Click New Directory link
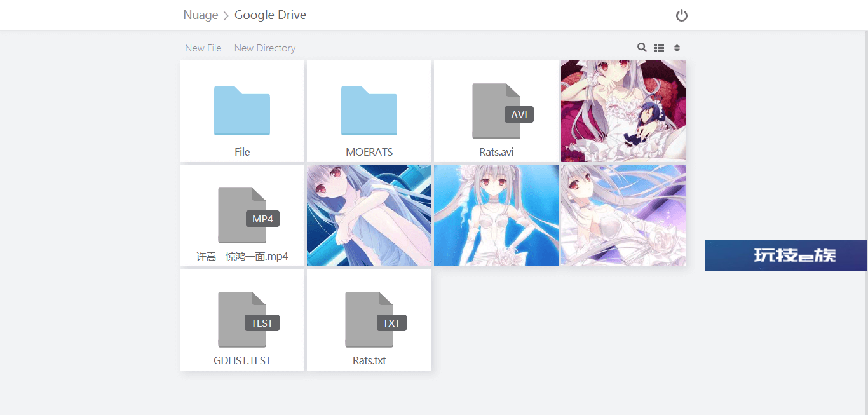Screen dimensions: 868x415 [x=265, y=48]
